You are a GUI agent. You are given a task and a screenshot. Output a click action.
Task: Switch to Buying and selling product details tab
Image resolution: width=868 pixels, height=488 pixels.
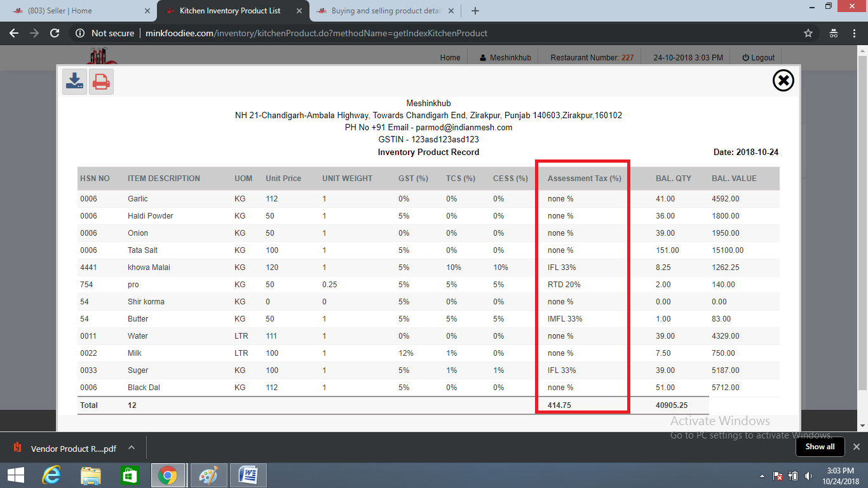click(x=385, y=11)
